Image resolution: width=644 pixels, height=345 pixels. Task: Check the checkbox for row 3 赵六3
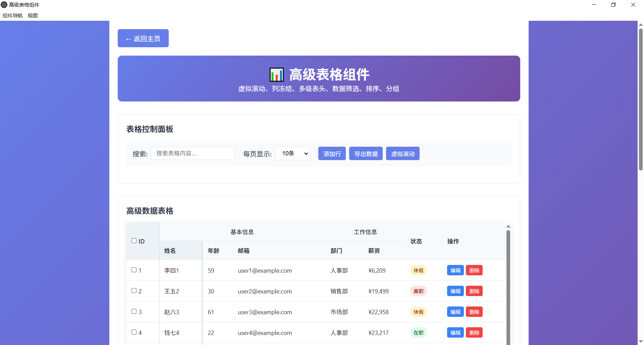[134, 311]
